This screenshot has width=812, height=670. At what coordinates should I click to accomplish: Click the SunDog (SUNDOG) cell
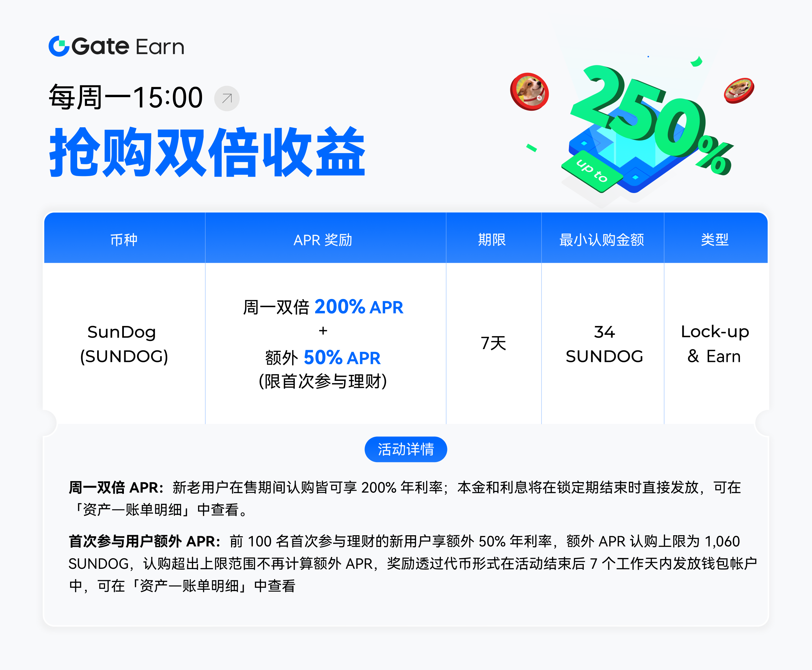pyautogui.click(x=124, y=344)
